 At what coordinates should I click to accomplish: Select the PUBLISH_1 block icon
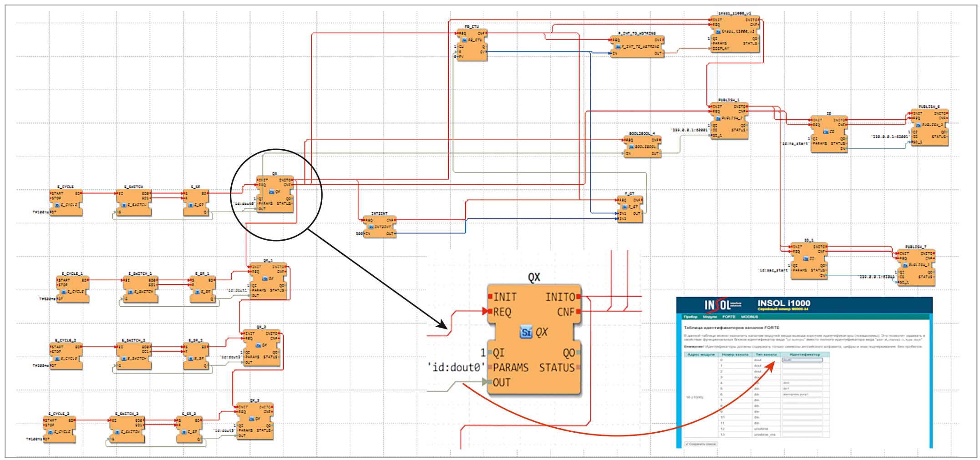point(718,118)
